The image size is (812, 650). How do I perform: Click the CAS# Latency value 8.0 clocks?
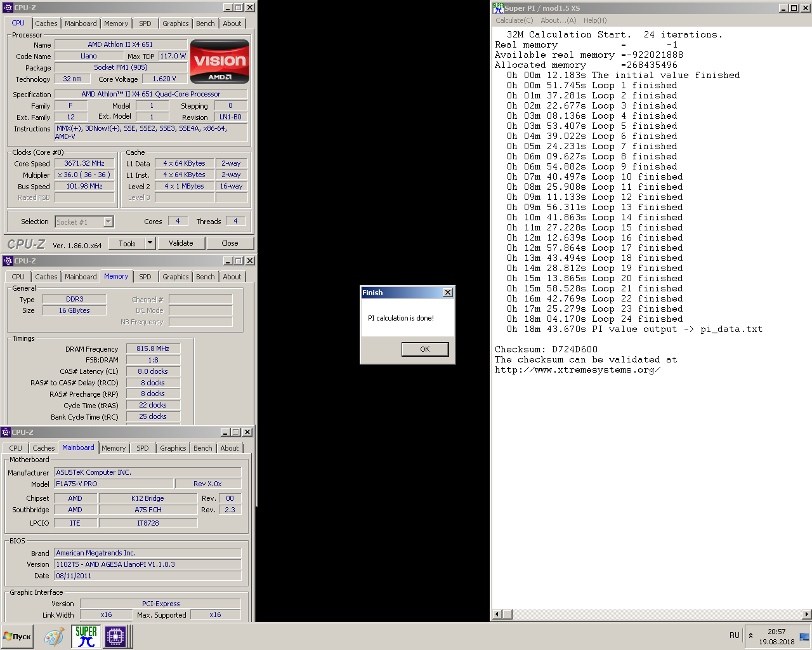[x=153, y=371]
